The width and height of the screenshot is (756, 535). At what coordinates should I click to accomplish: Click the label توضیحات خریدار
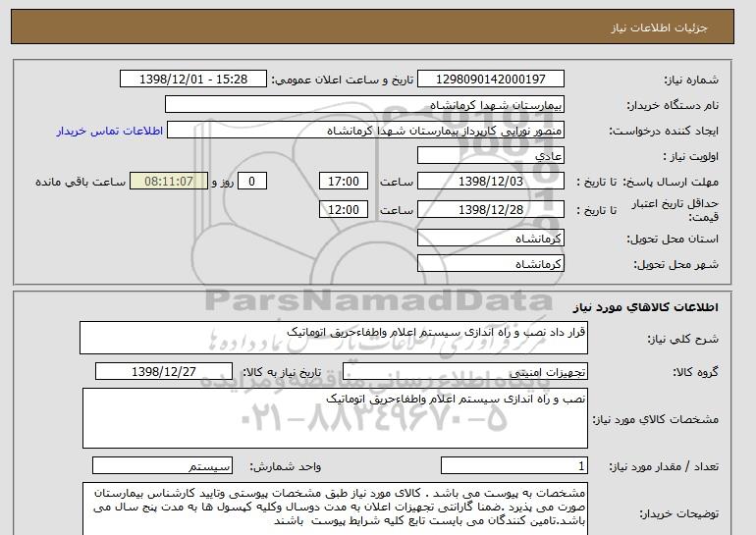tap(678, 513)
